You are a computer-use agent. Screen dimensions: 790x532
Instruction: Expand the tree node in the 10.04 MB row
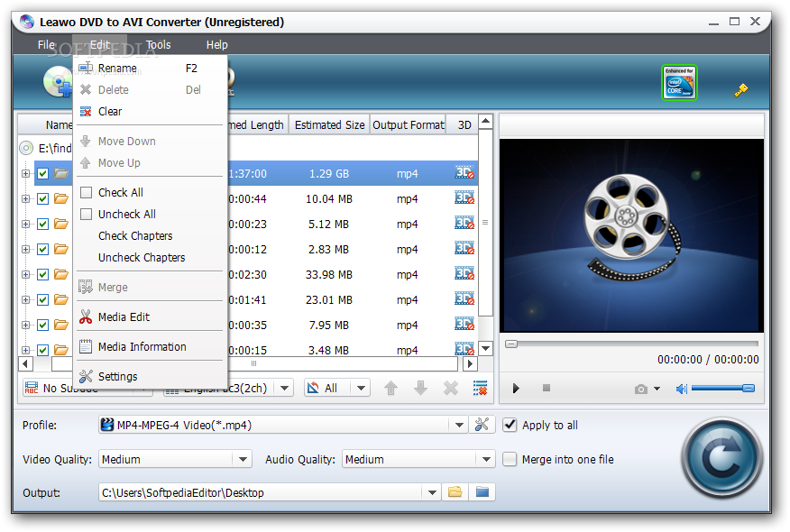pos(25,198)
